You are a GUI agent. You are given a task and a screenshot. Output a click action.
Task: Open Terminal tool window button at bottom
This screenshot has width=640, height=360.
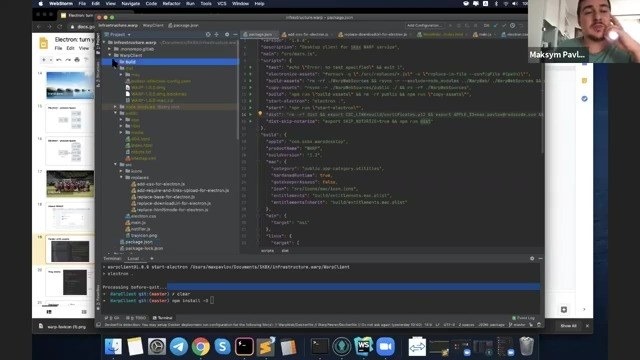162,318
